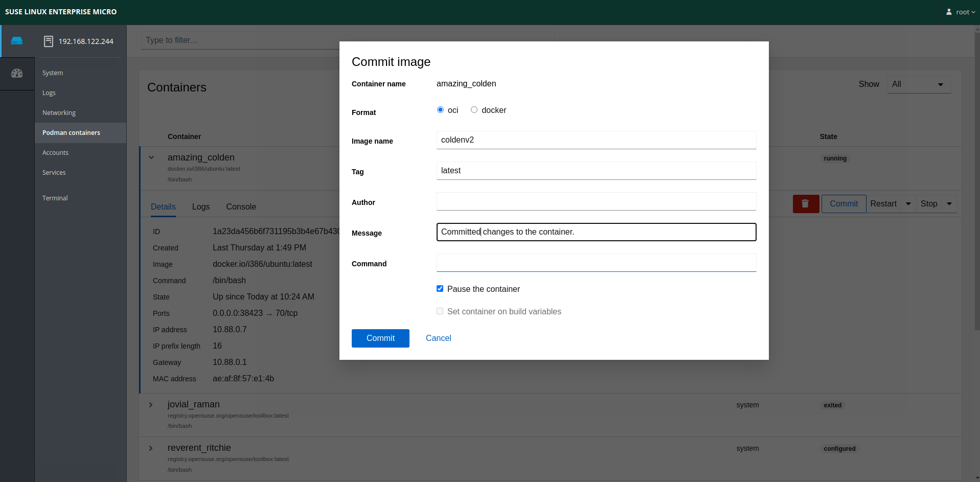Open the Show All filter dropdown
Screen dimensions: 980x482
[x=918, y=84]
